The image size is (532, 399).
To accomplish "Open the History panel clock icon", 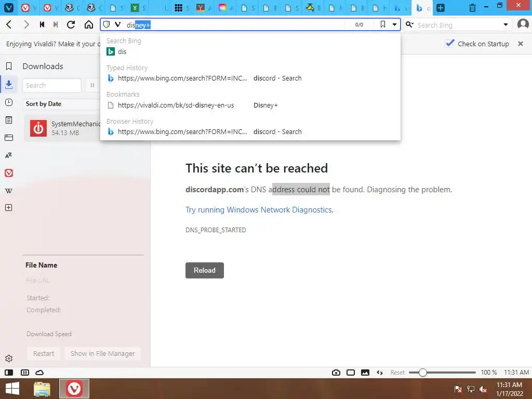I will 9,102.
